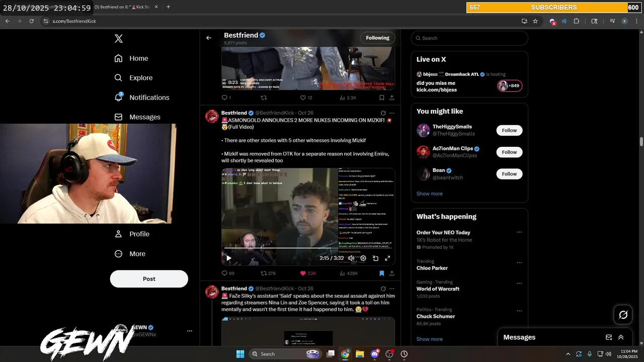The height and width of the screenshot is (362, 644).
Task: Repost the post with 276 reposts
Action: [268, 274]
